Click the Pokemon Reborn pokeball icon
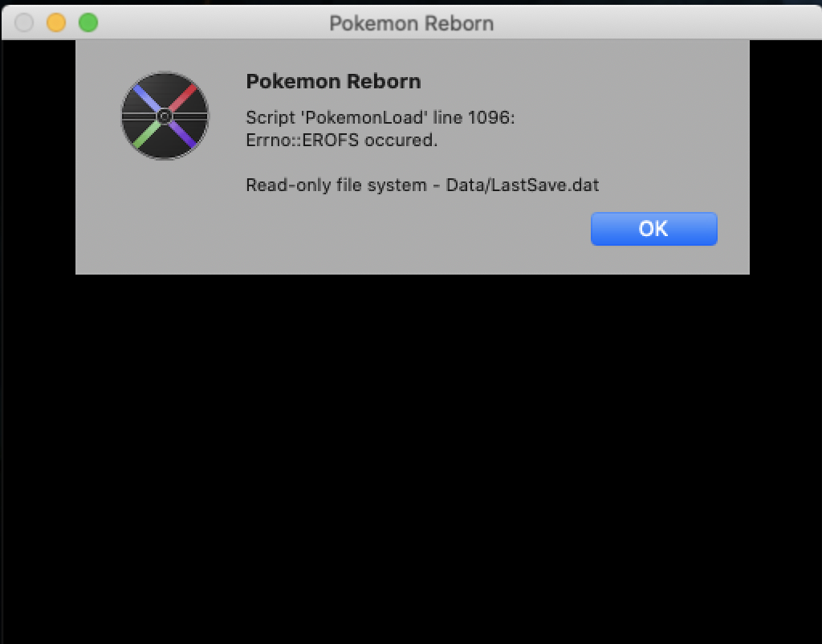 (x=165, y=116)
